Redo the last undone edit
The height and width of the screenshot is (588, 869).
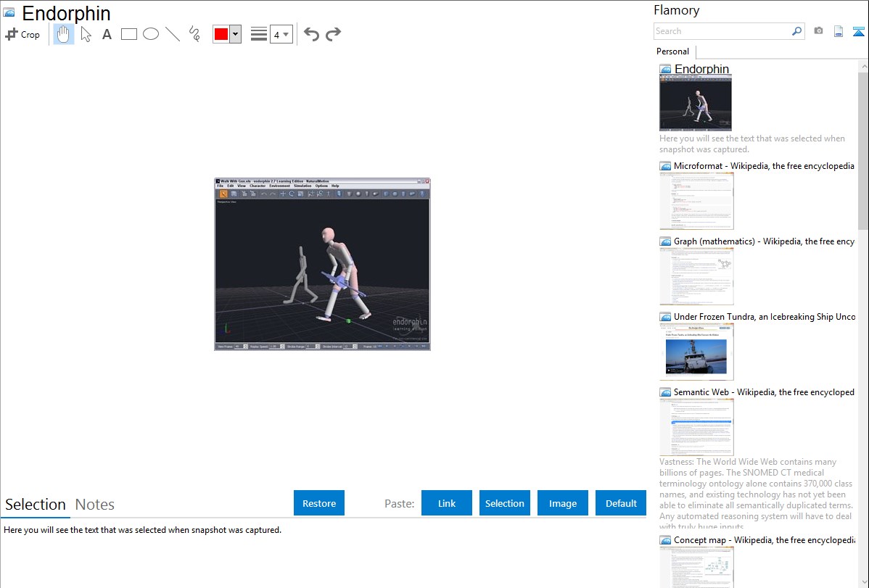click(x=333, y=34)
